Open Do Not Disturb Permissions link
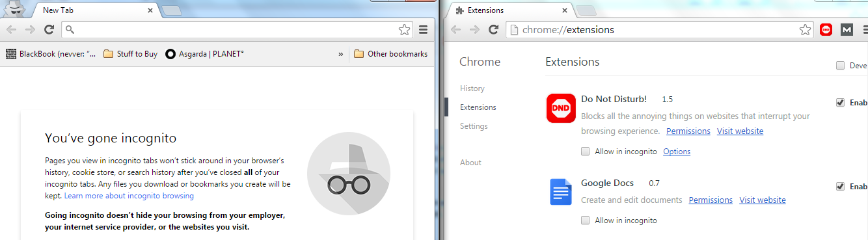The height and width of the screenshot is (240, 868). pyautogui.click(x=688, y=131)
